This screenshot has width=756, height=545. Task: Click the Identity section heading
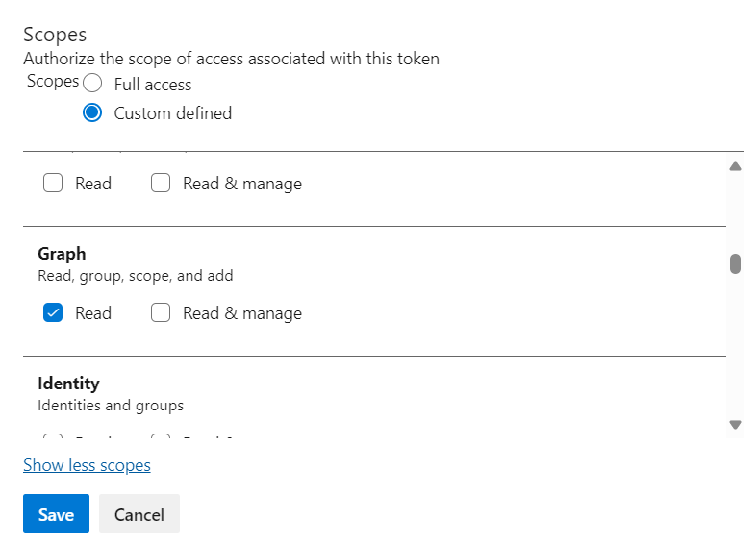[68, 384]
